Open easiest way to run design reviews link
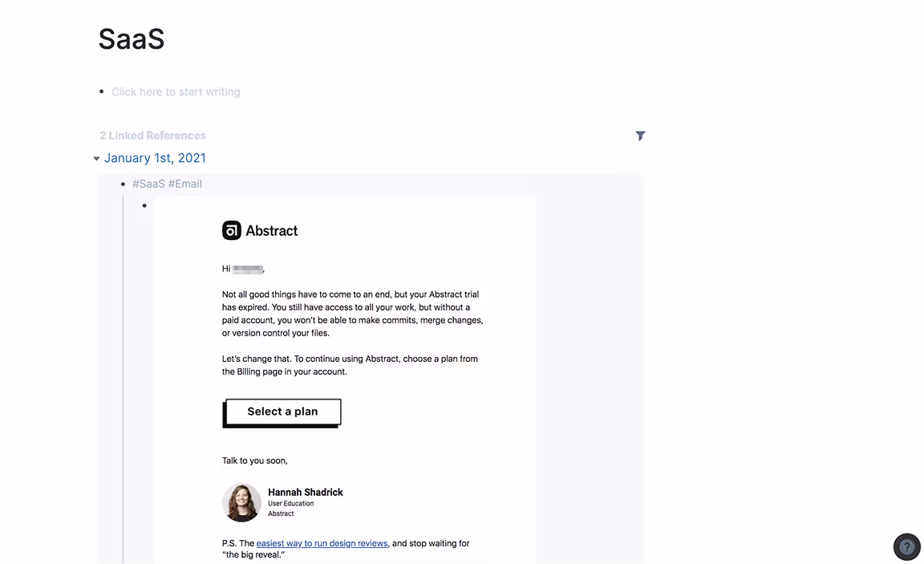 [x=322, y=543]
